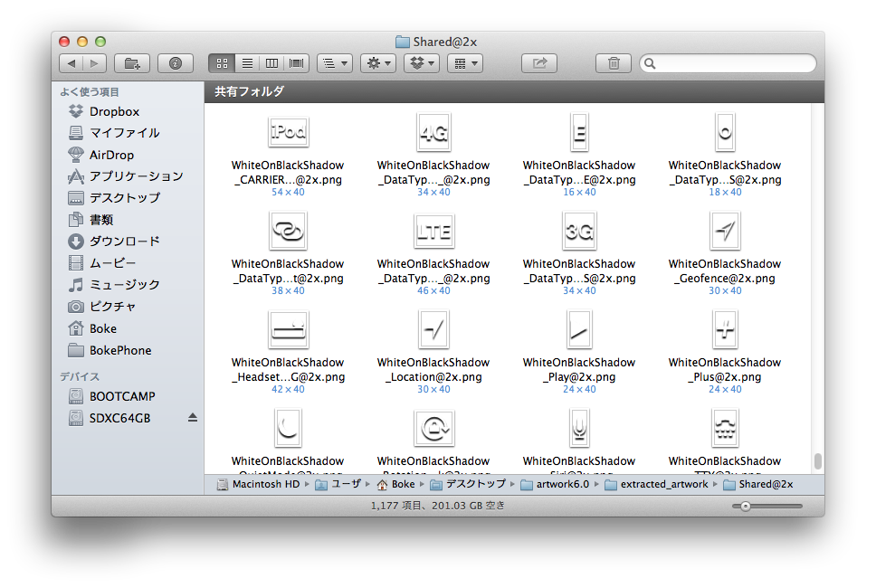The height and width of the screenshot is (588, 876).
Task: Open Get Info from the toolbar
Action: pos(176,63)
